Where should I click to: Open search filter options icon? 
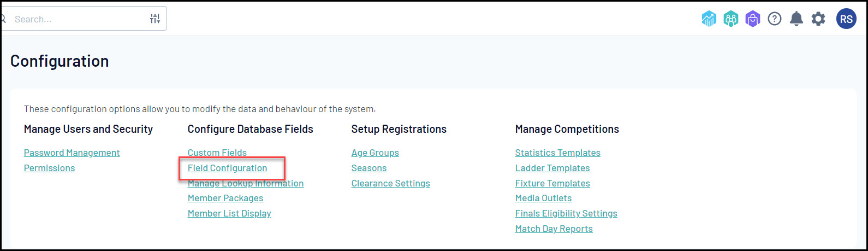(x=155, y=19)
